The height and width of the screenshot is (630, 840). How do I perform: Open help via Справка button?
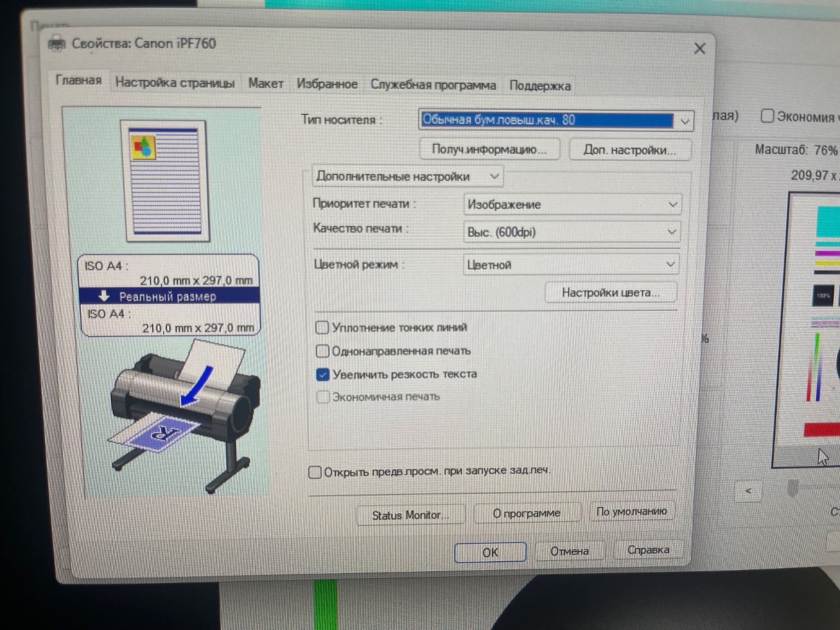(x=648, y=550)
